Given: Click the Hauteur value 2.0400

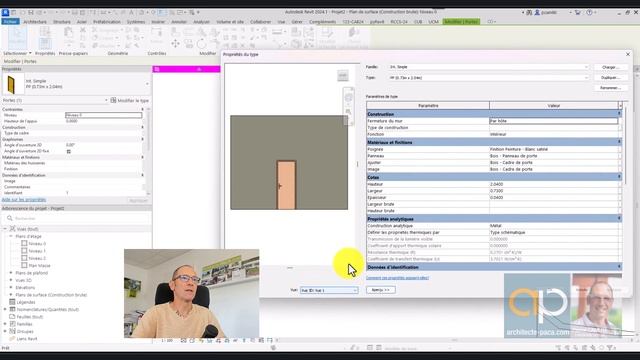Looking at the screenshot, I should pos(553,184).
